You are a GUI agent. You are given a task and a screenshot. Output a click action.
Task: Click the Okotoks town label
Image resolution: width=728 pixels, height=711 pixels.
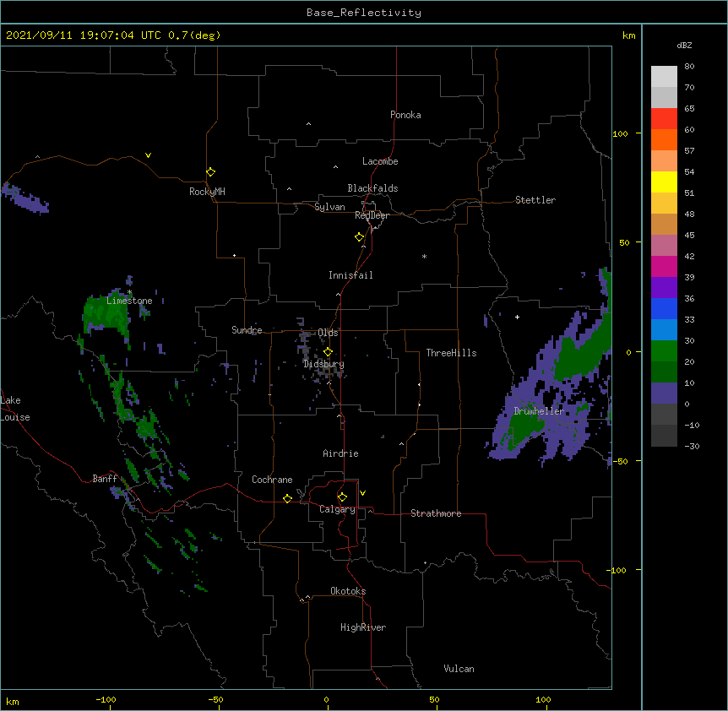[x=348, y=591]
